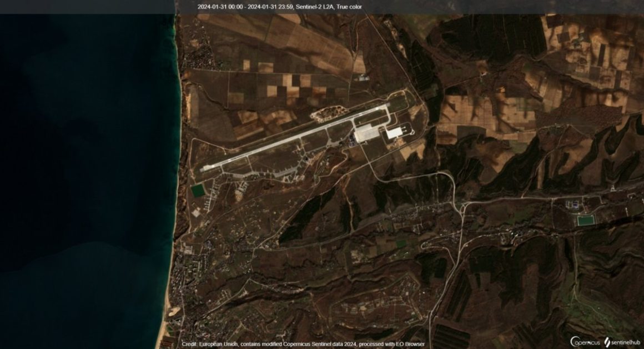
Task: Click the aircraft parking apron south of the runway
Action: tap(266, 173)
